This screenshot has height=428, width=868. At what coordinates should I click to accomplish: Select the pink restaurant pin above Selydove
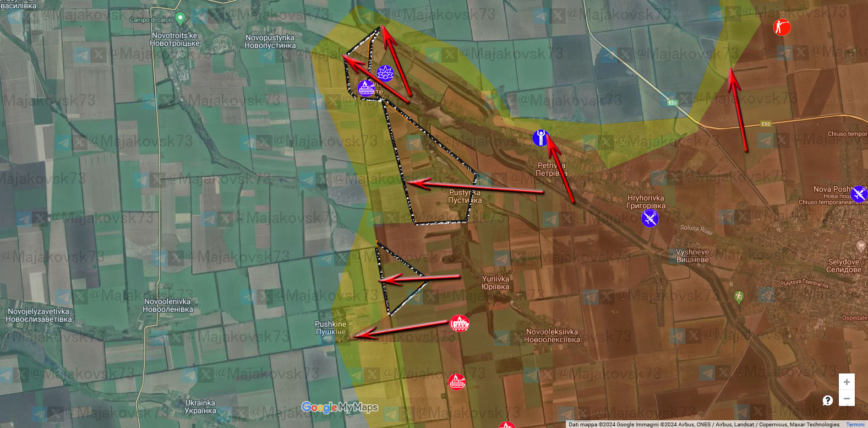click(x=861, y=246)
